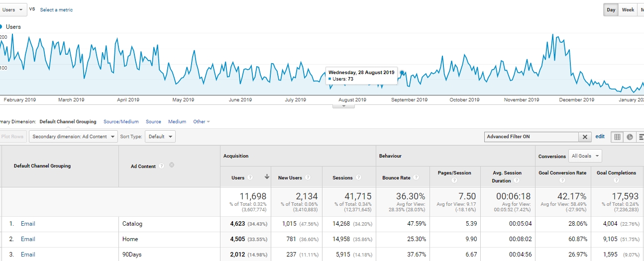Switch to data table view icon
Viewport: 644px width, 261px height.
click(617, 137)
